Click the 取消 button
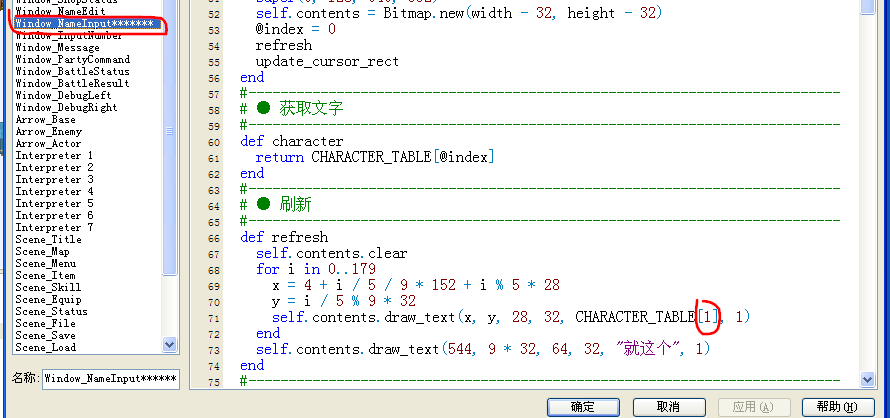 pyautogui.click(x=669, y=407)
